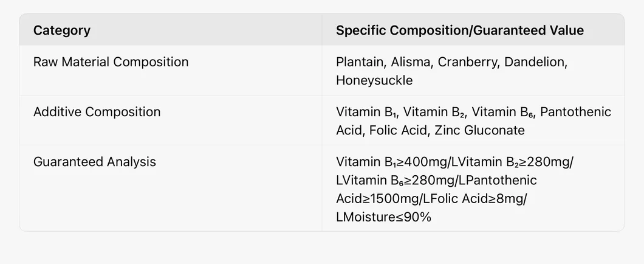644x264 pixels.
Task: Click the "Category" column header
Action: coord(61,30)
